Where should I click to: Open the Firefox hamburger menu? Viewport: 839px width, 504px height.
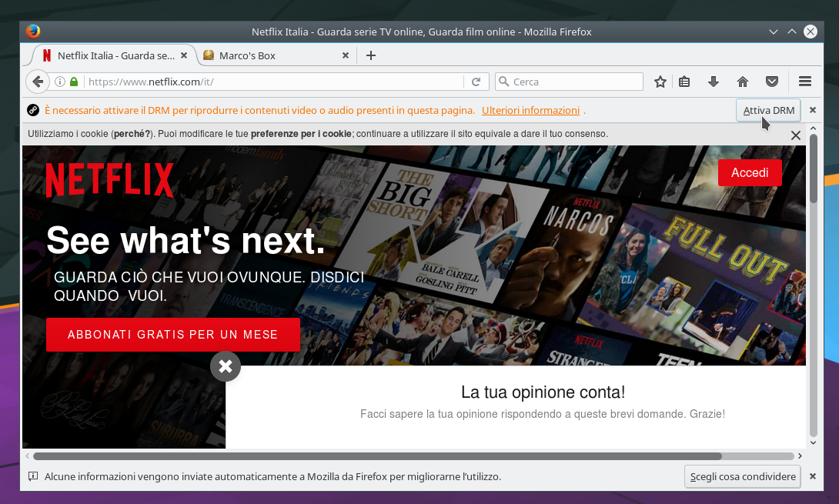point(805,82)
